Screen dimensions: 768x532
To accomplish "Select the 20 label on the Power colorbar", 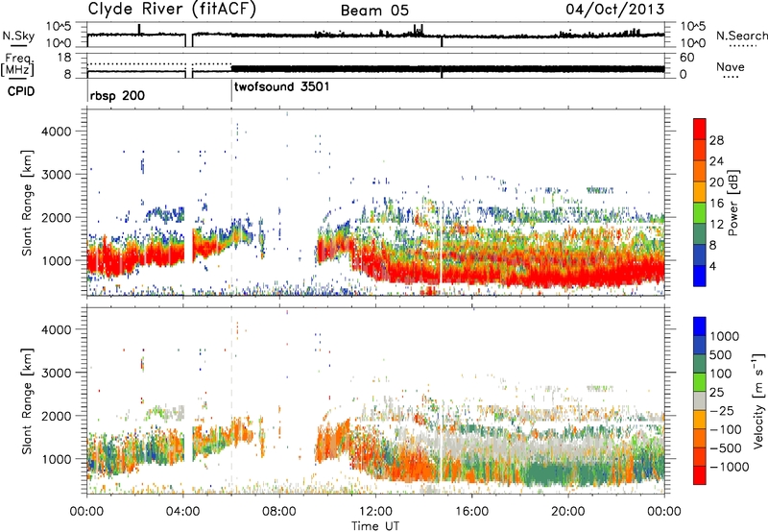I will coord(716,182).
